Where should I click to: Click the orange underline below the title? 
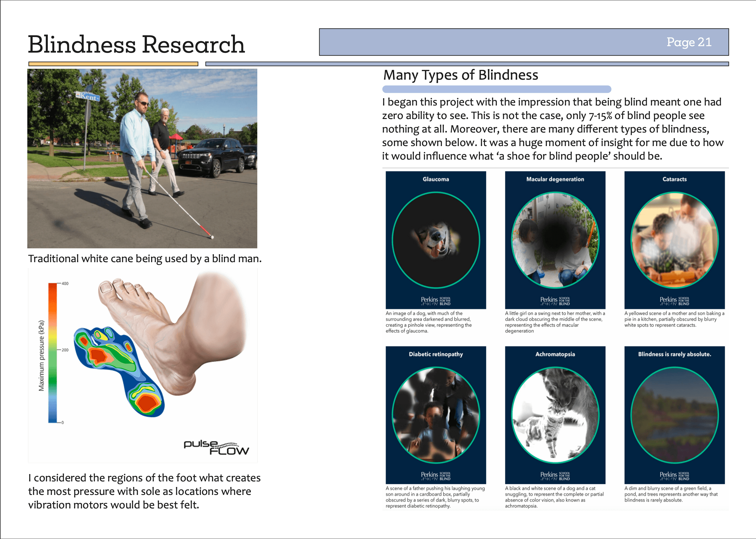pos(113,64)
